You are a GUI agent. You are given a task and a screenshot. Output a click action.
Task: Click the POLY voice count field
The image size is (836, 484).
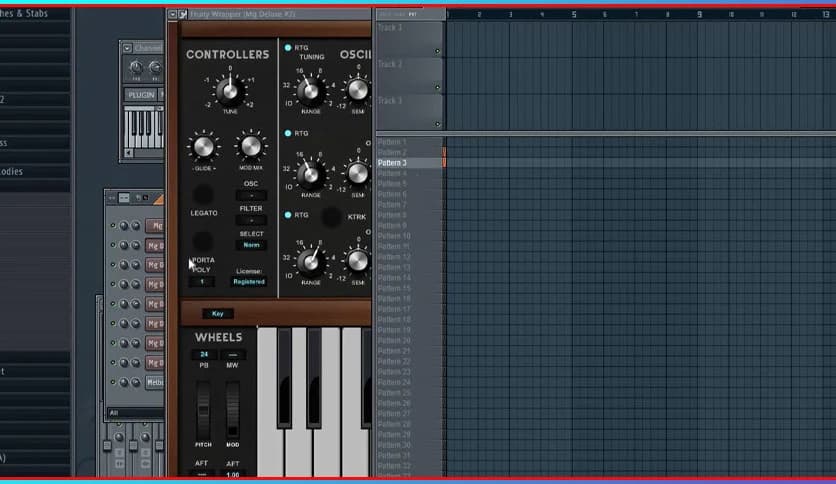(x=202, y=281)
